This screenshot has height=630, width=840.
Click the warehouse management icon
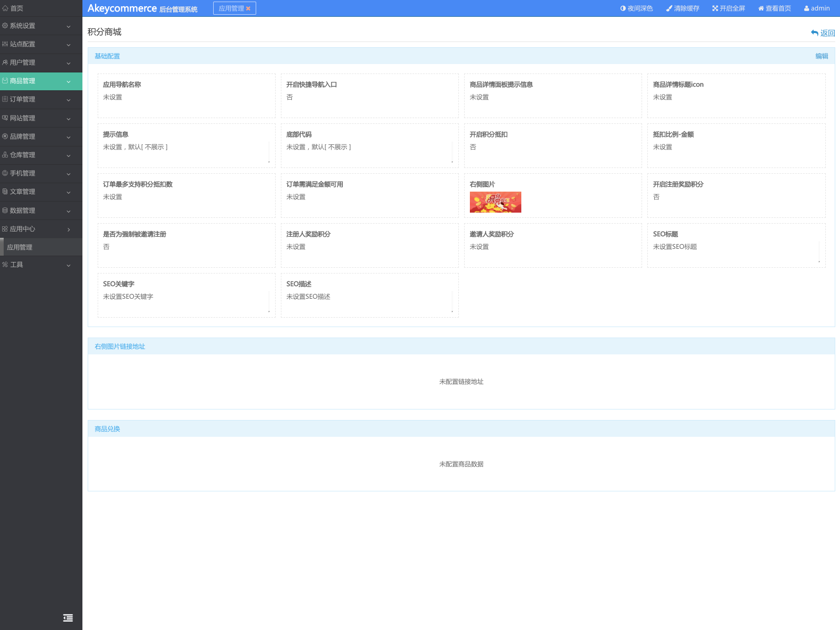[5, 155]
